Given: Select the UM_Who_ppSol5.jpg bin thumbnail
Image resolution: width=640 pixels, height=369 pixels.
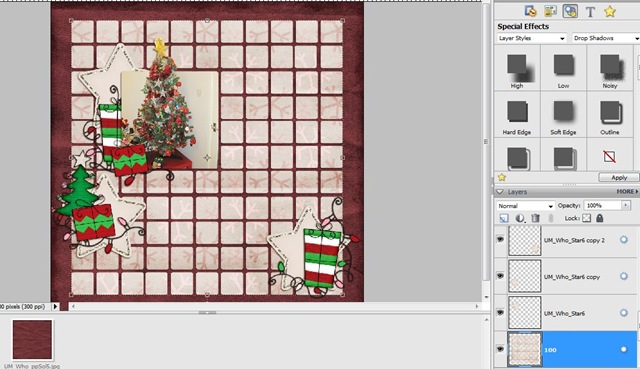Looking at the screenshot, I should (32, 340).
